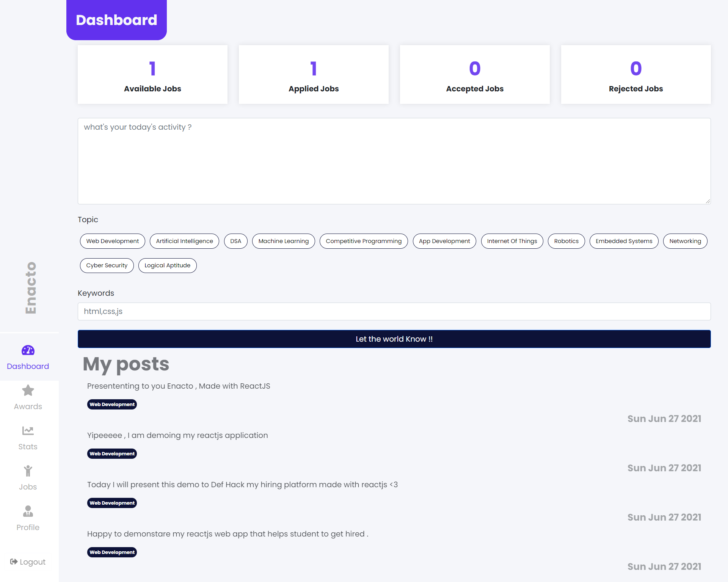
Task: Open the Rejected Jobs card
Action: 636,75
